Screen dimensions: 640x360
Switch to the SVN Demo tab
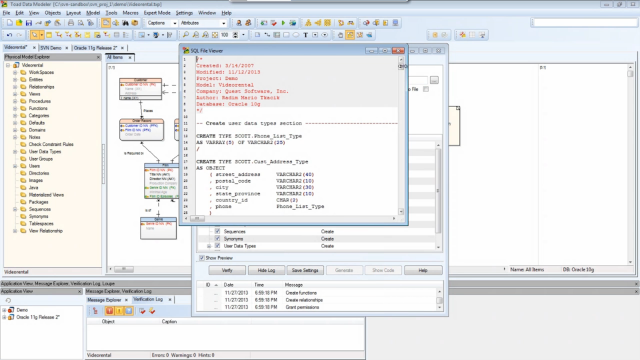pyautogui.click(x=51, y=48)
